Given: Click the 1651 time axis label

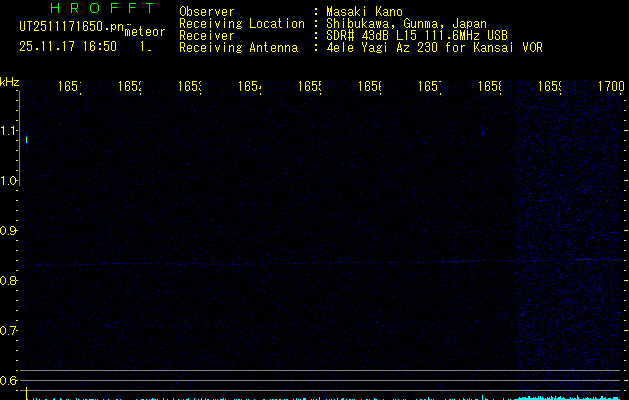Looking at the screenshot, I should [69, 86].
